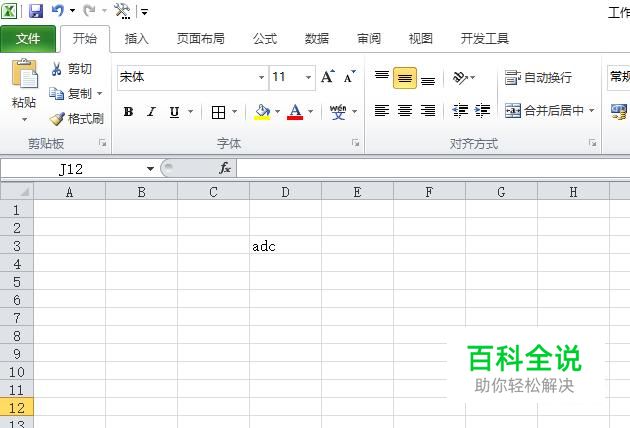This screenshot has height=428, width=630.
Task: Open the 页面布局 tab
Action: [200, 39]
